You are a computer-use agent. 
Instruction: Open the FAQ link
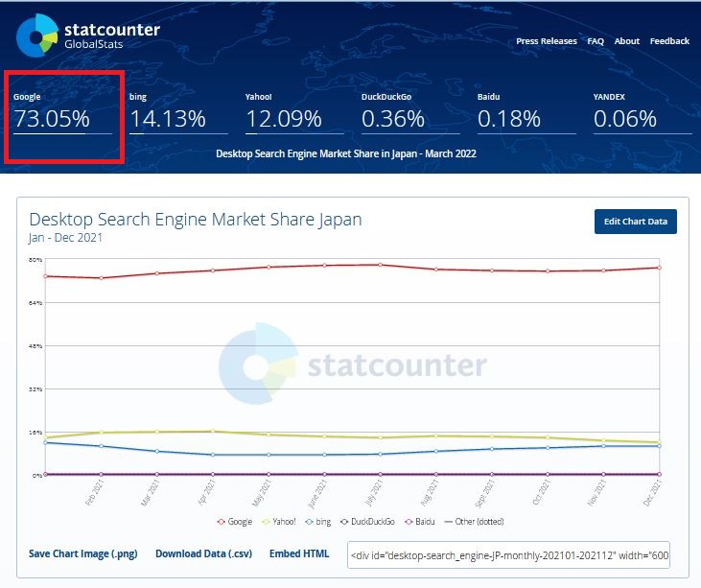coord(596,41)
